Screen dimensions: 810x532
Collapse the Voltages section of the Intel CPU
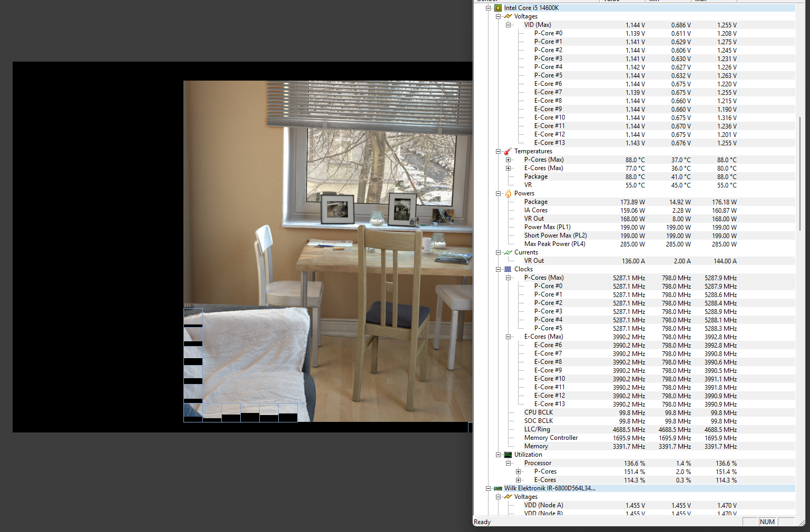(x=499, y=16)
